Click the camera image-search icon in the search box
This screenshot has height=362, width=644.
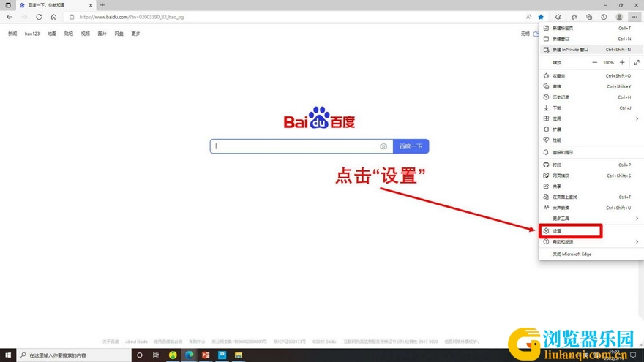click(383, 146)
